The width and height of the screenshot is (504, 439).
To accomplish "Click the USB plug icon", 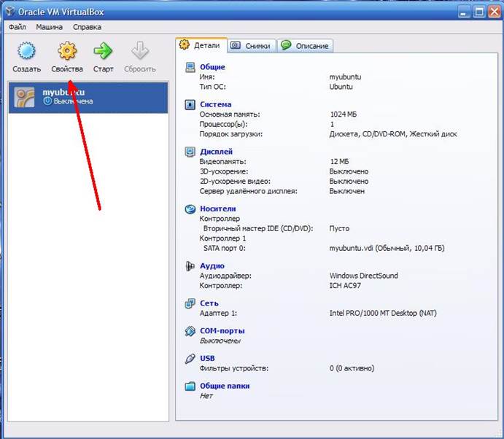I will (190, 358).
